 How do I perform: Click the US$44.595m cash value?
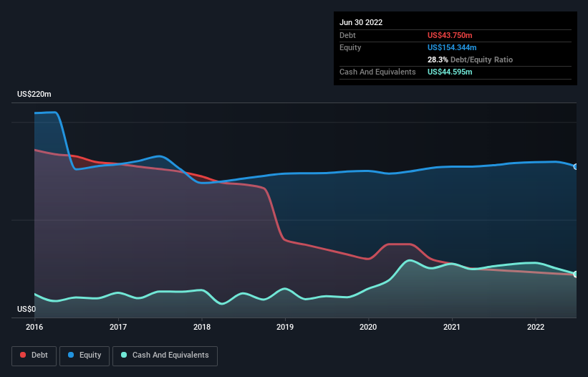[450, 72]
